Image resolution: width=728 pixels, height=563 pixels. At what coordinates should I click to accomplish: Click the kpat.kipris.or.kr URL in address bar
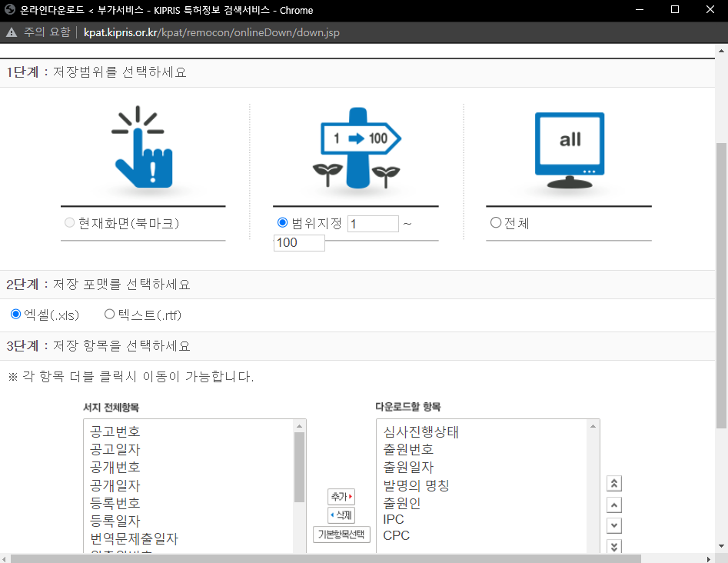[x=211, y=32]
